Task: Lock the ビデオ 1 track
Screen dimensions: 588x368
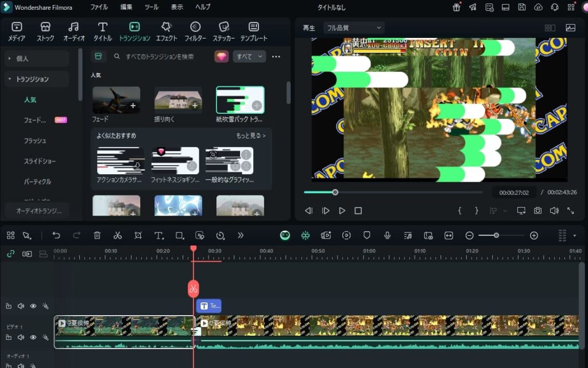Action: click(9, 337)
